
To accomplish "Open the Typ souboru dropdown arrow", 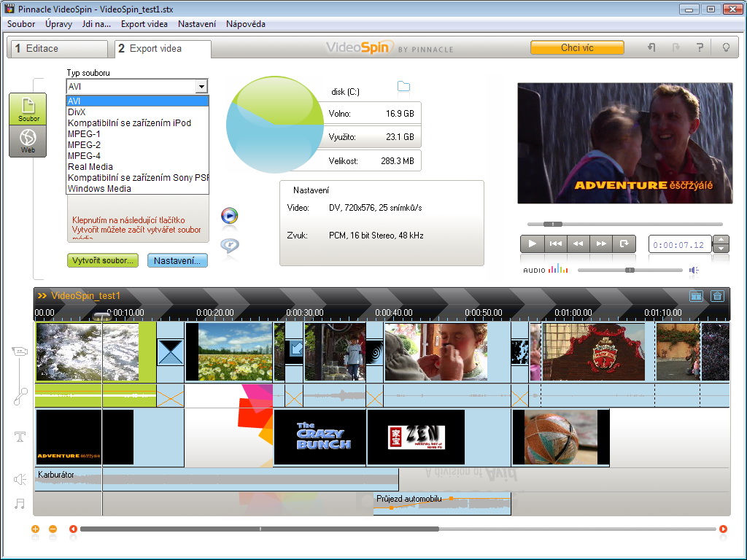I will coord(201,86).
